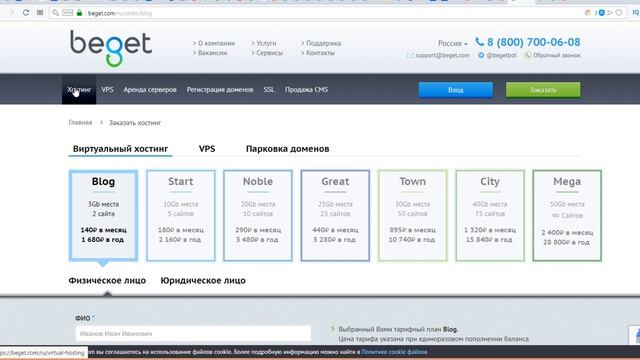Image resolution: width=640 pixels, height=360 pixels.
Task: Click the envelope icon next to support@beget.com
Action: coord(410,55)
